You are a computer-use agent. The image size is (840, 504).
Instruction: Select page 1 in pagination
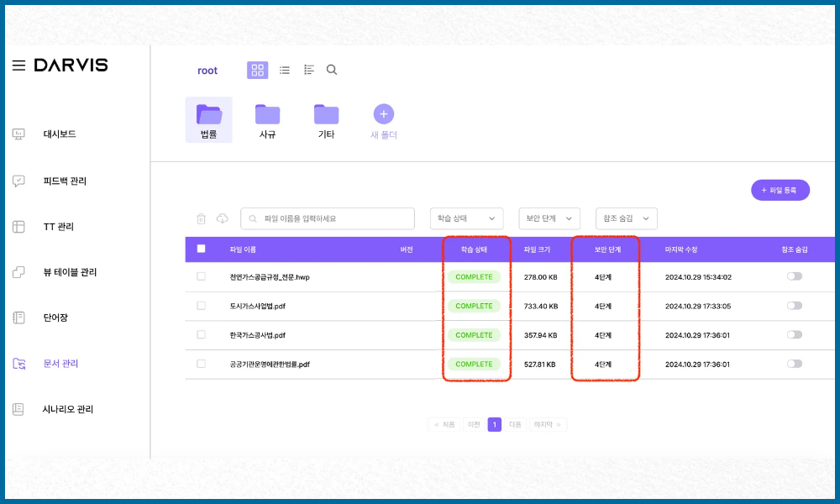pyautogui.click(x=495, y=425)
